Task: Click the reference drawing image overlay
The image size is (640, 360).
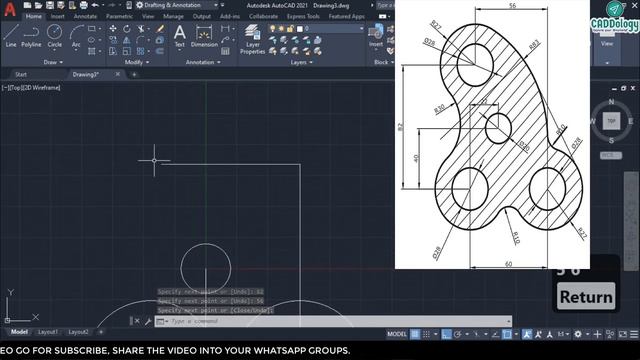Action: coord(492,134)
